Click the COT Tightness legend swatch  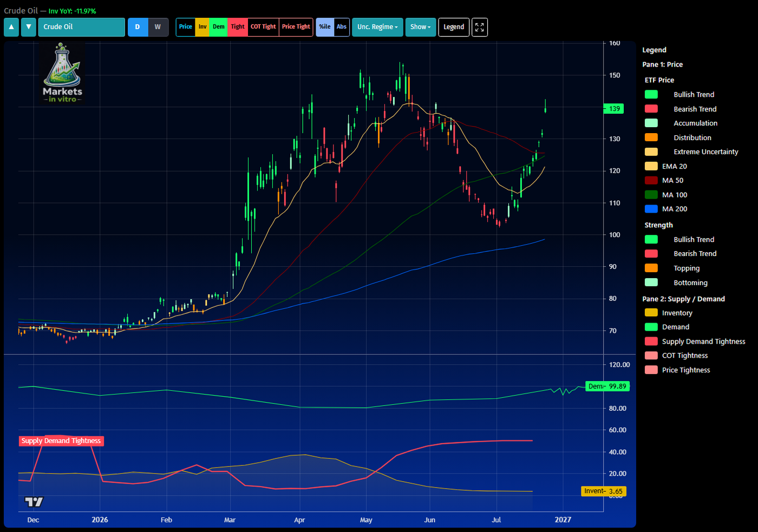coord(651,356)
